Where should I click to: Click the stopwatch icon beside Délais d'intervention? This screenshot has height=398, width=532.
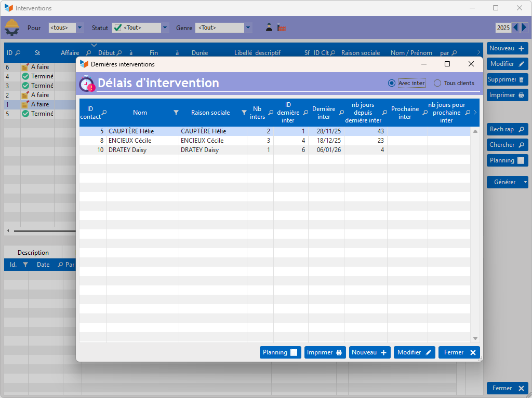click(x=87, y=84)
